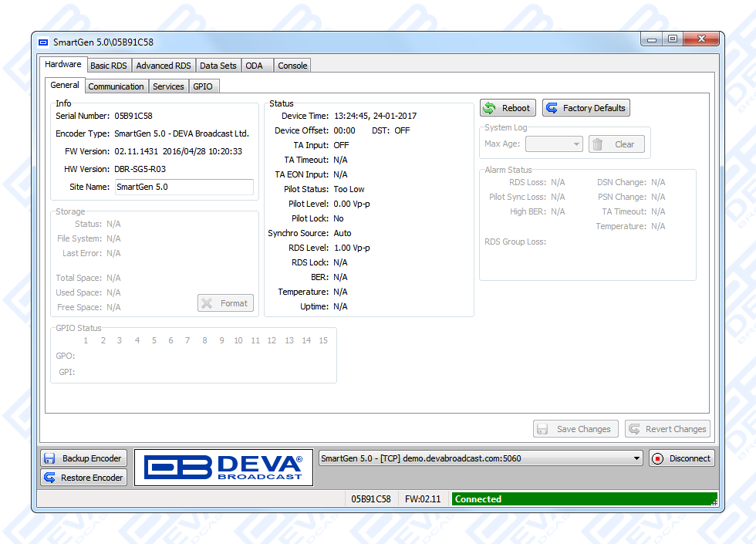The width and height of the screenshot is (756, 544).
Task: Switch to the Basic RDS tab
Action: [109, 66]
